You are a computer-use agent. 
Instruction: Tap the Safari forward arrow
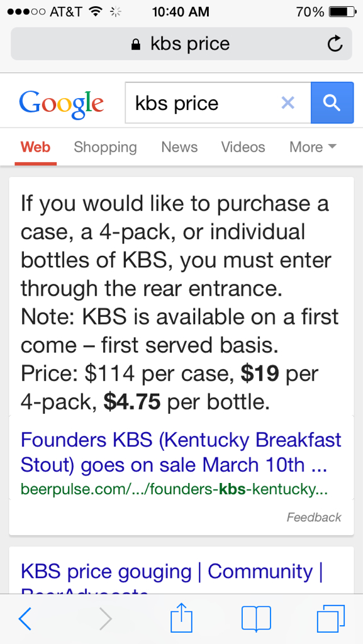tap(106, 619)
